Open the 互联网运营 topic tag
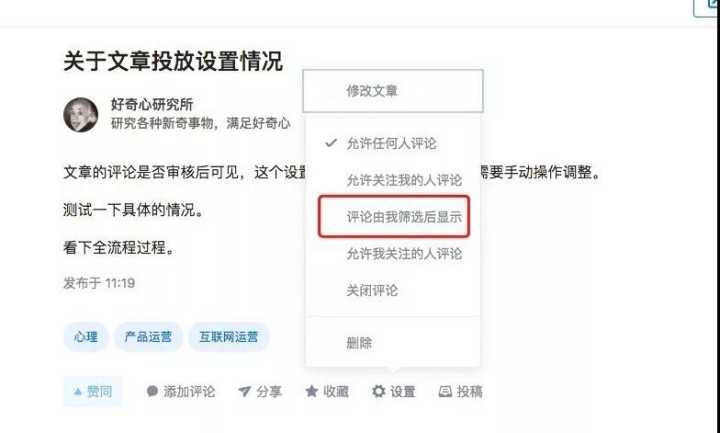Viewport: 720px width, 433px height. [x=229, y=337]
